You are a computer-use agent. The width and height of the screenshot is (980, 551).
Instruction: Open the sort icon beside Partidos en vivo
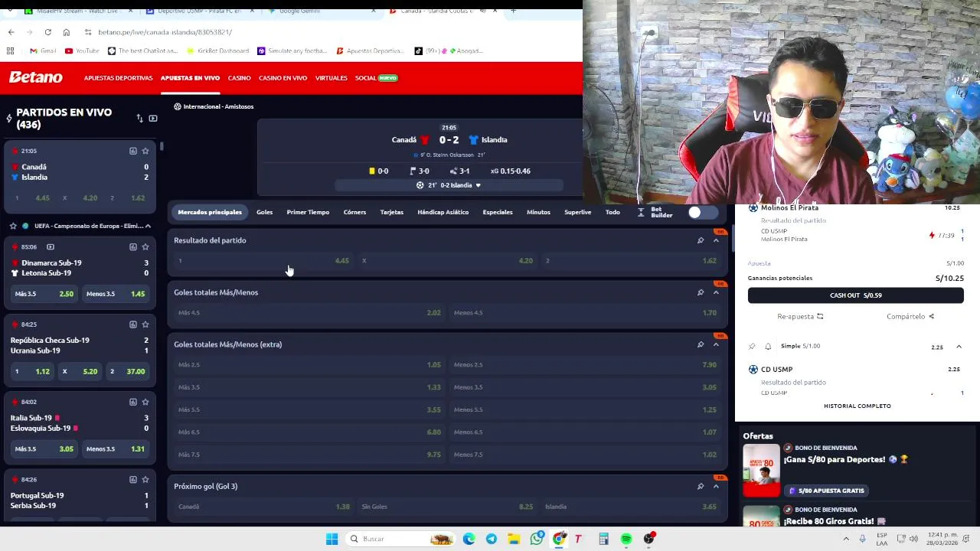pos(139,119)
